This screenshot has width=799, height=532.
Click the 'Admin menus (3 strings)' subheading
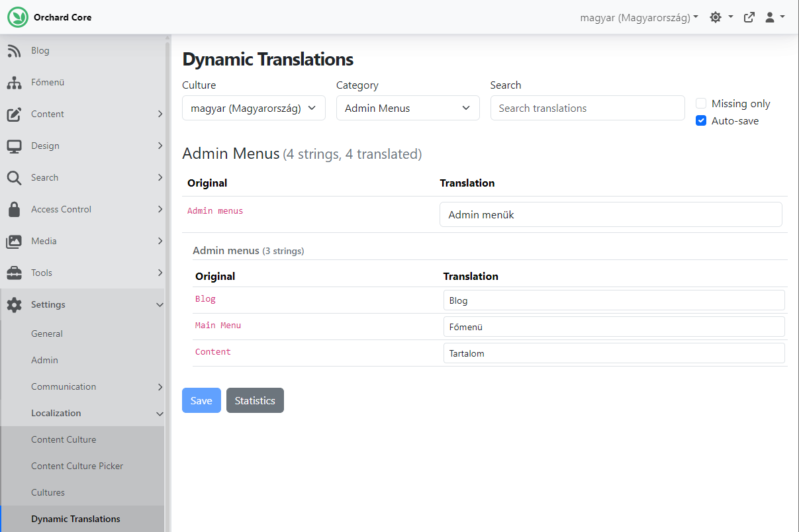[x=248, y=251]
